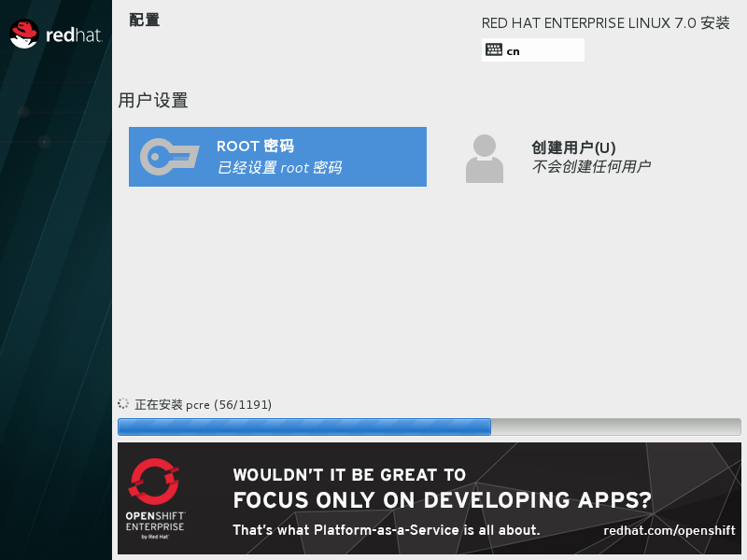The image size is (747, 560).
Task: Open the ROOT 密码 configuration spoke
Action: [277, 156]
